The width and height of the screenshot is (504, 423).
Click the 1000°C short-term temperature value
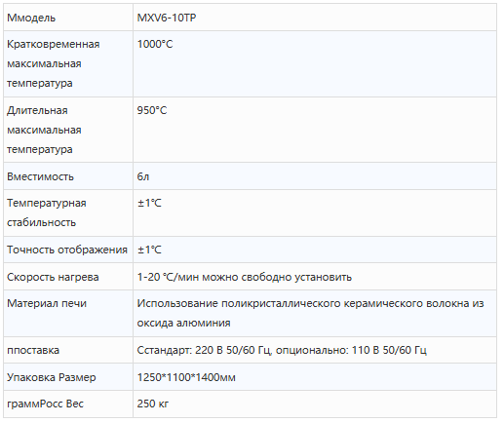pyautogui.click(x=155, y=44)
